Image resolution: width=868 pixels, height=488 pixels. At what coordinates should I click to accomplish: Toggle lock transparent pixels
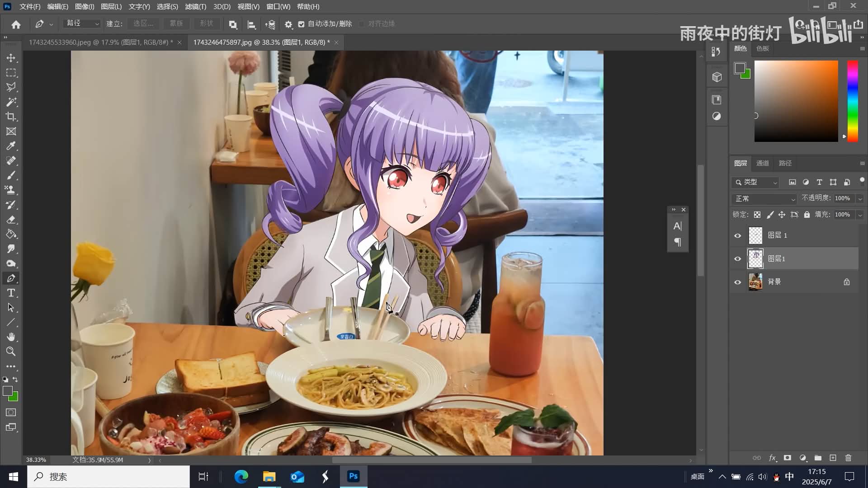(x=757, y=215)
